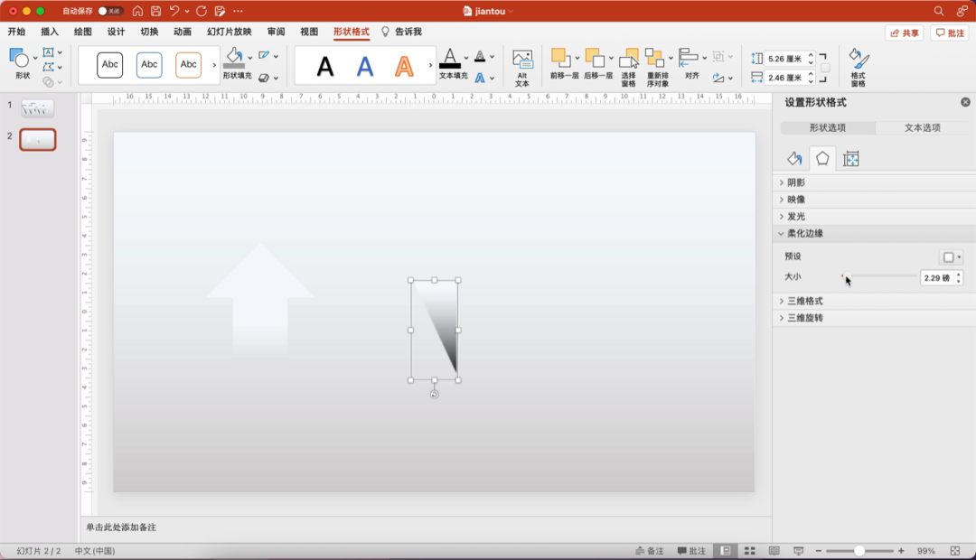Select the Effects pentagon icon

tap(822, 159)
